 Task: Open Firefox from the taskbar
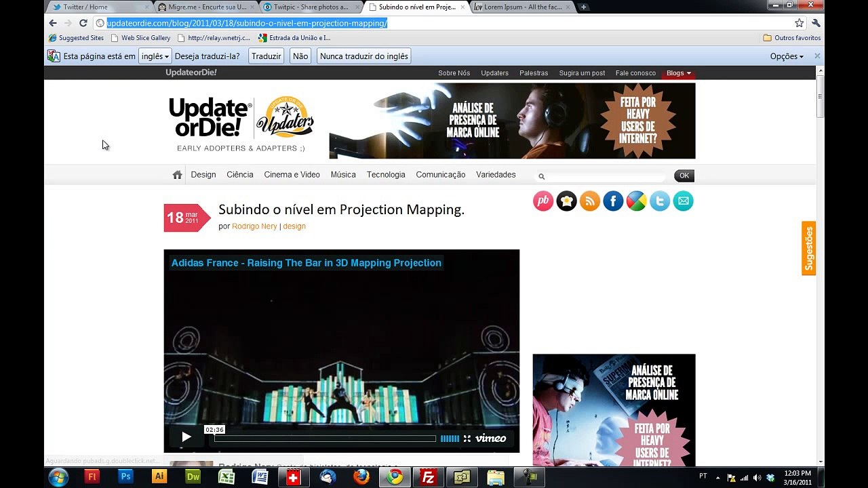[x=361, y=477]
